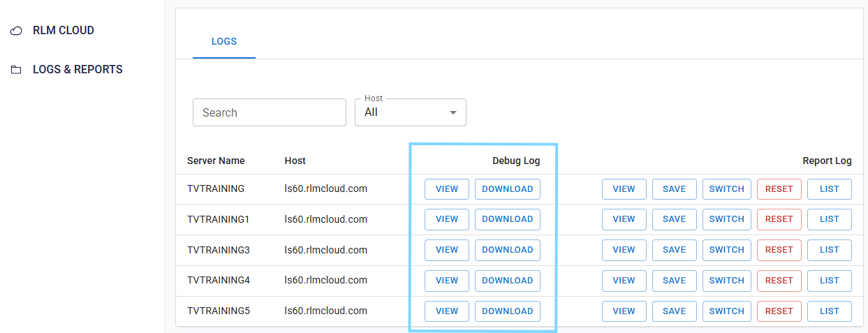868x333 pixels.
Task: Reset the report log for TVTRAINING
Action: tap(779, 189)
